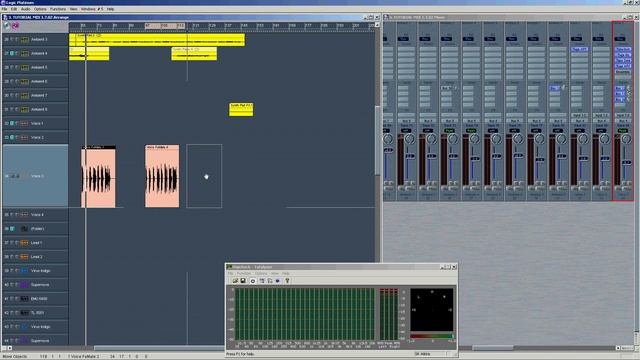Select the Voice 4 track name
This screenshot has height=360, width=640.
pyautogui.click(x=37, y=215)
